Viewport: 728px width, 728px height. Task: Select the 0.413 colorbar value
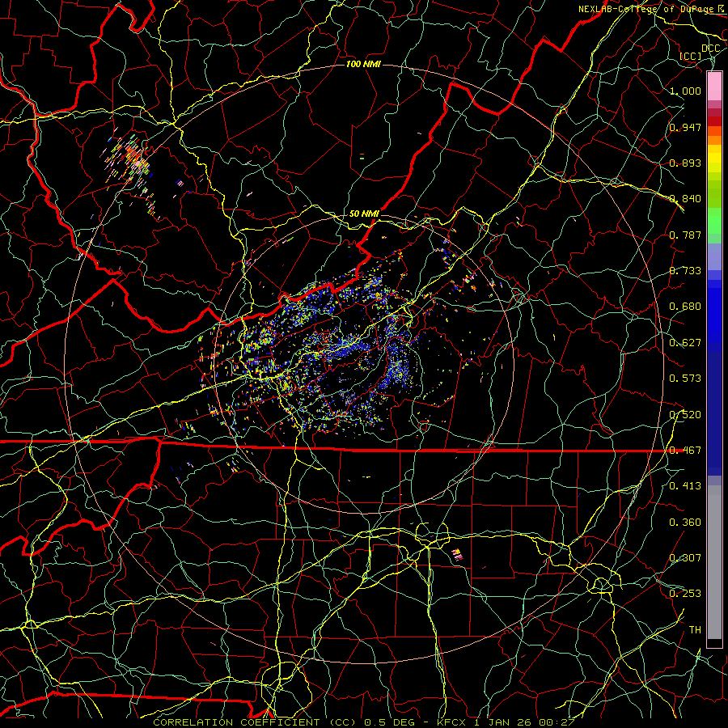[685, 486]
